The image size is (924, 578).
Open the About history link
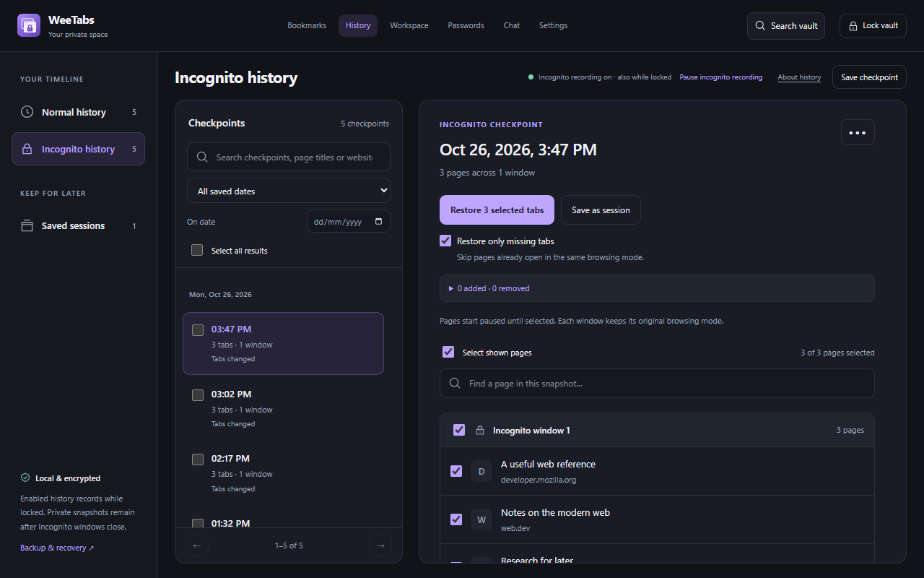(799, 77)
